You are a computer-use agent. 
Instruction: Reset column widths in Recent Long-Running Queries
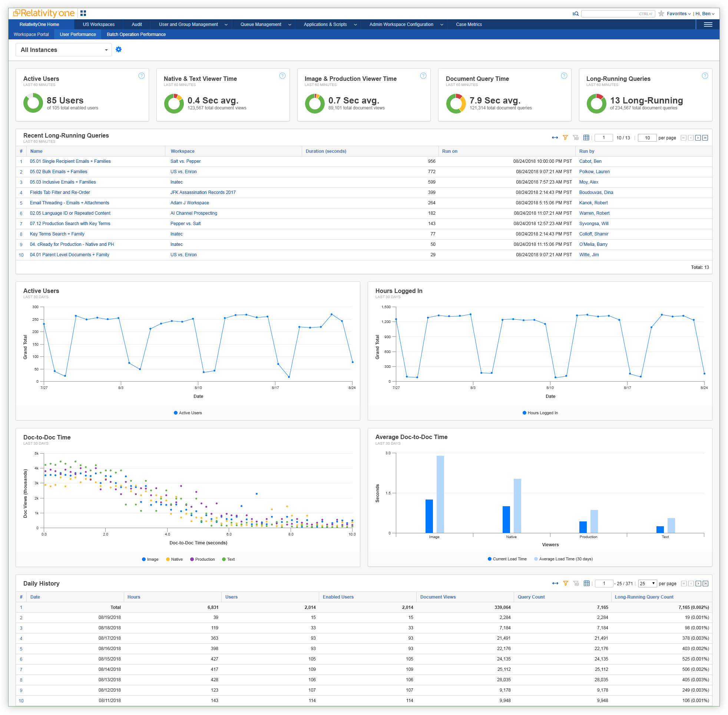point(555,138)
